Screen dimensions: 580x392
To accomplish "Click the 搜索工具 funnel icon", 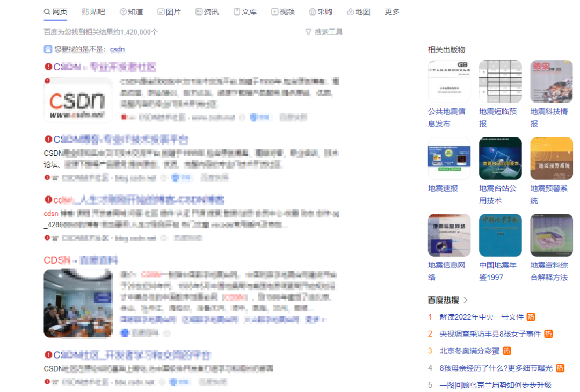I will (x=308, y=32).
